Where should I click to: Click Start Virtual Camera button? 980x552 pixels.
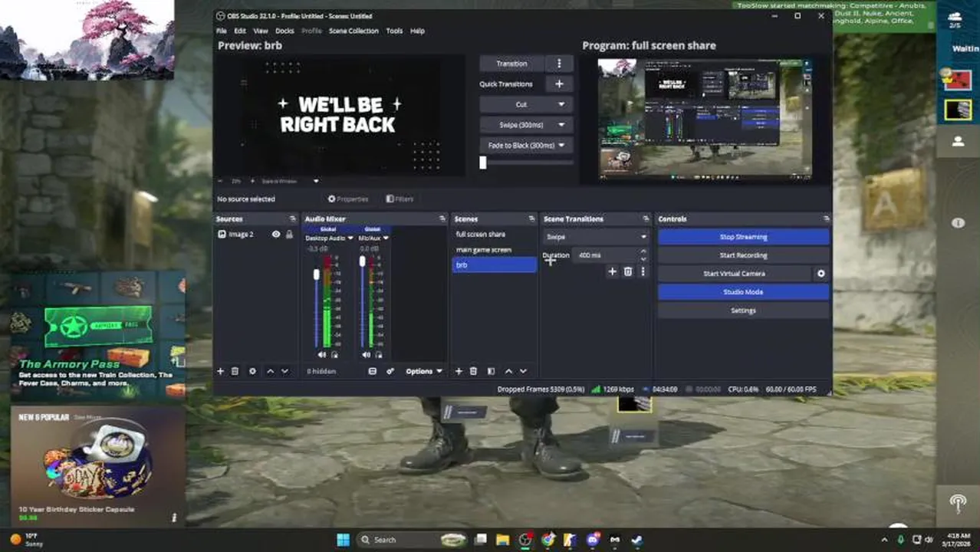tap(734, 274)
